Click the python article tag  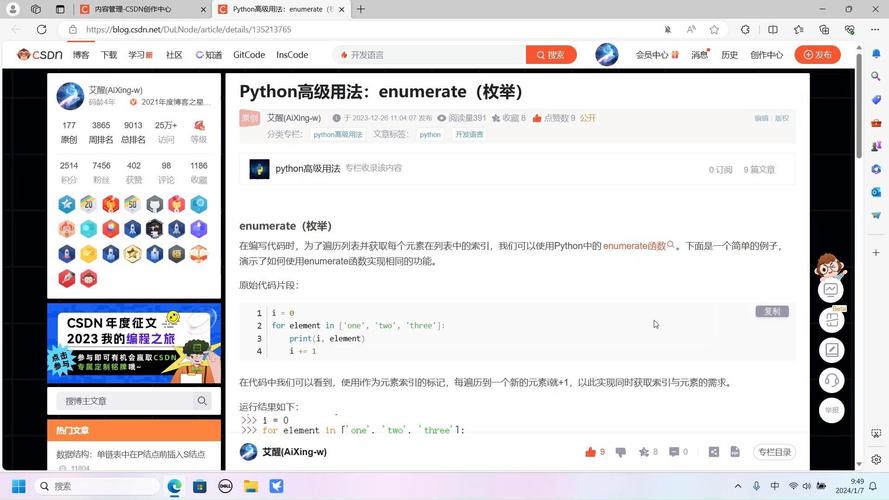click(430, 134)
